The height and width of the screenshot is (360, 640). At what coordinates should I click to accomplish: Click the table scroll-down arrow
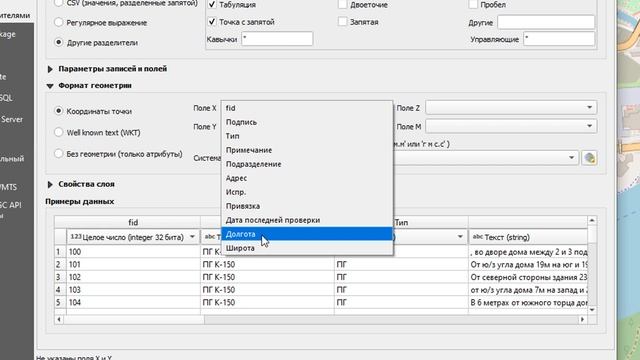click(592, 310)
